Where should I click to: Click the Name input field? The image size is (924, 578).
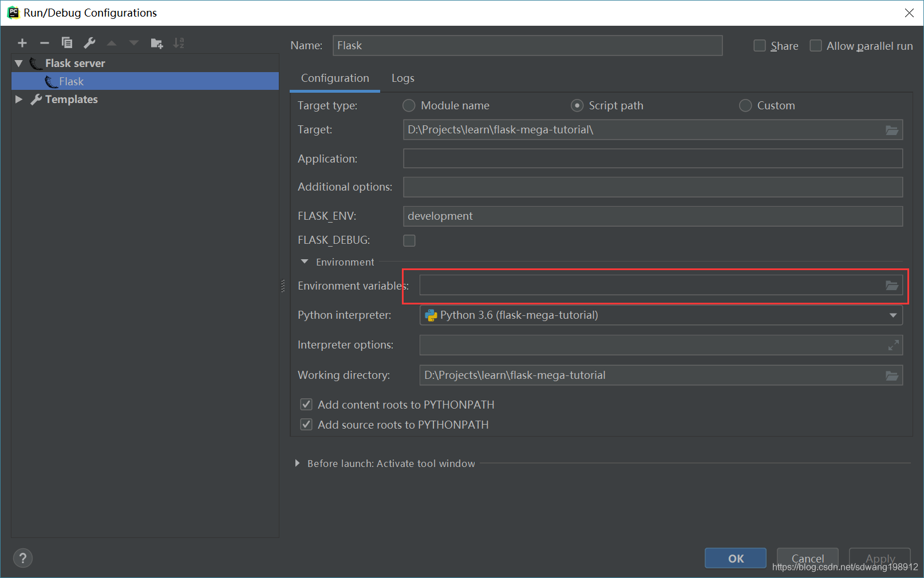pyautogui.click(x=527, y=46)
